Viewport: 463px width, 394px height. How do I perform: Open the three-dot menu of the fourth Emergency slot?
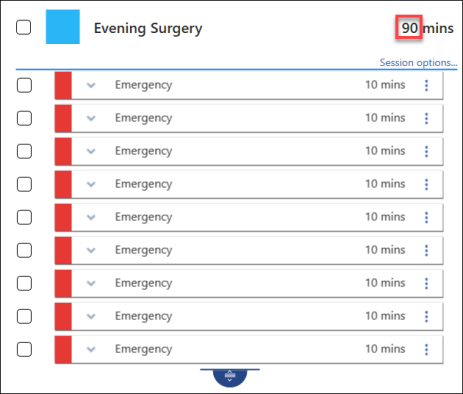tap(426, 184)
